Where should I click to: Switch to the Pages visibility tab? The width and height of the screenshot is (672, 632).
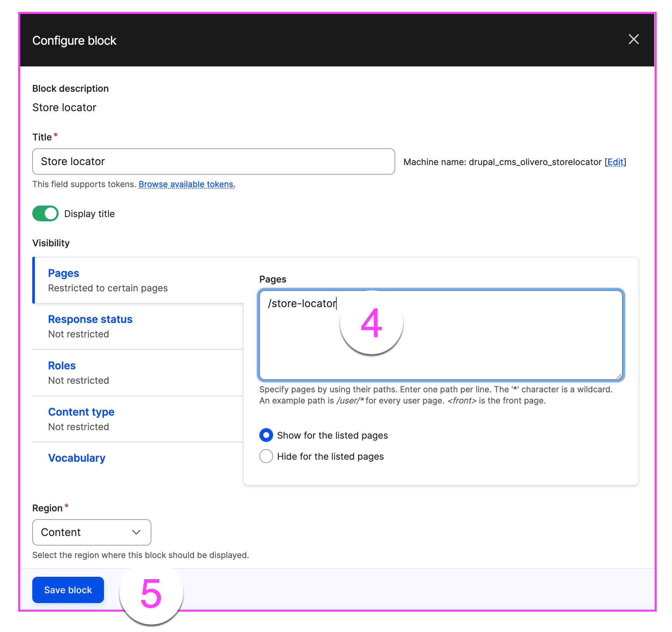click(x=64, y=273)
